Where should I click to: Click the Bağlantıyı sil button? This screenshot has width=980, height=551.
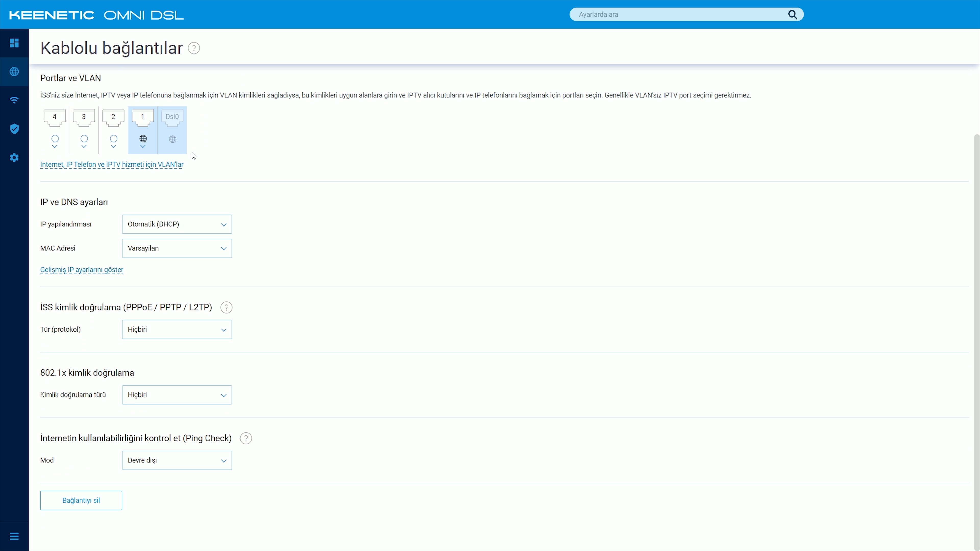[x=81, y=500]
